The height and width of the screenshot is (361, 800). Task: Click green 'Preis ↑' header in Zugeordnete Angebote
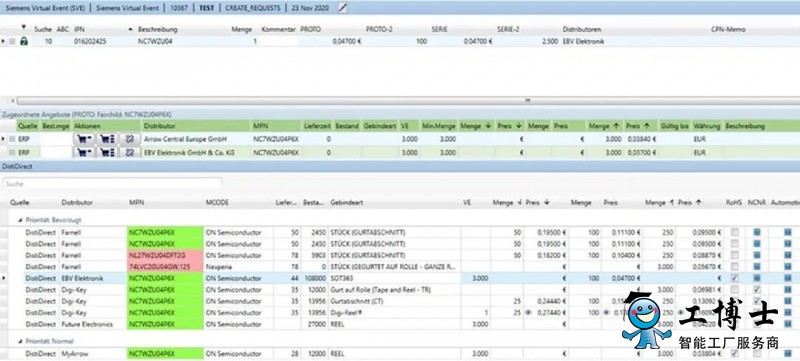point(641,125)
